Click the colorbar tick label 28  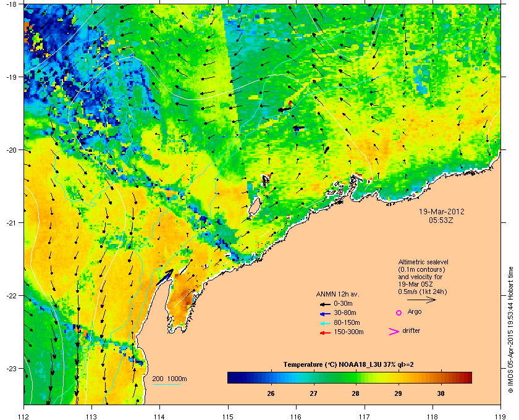coord(355,394)
